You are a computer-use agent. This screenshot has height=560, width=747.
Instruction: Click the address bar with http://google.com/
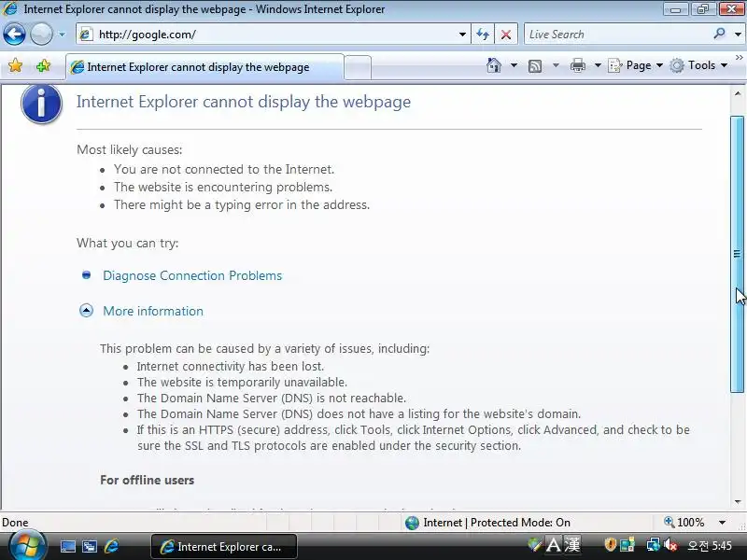273,35
